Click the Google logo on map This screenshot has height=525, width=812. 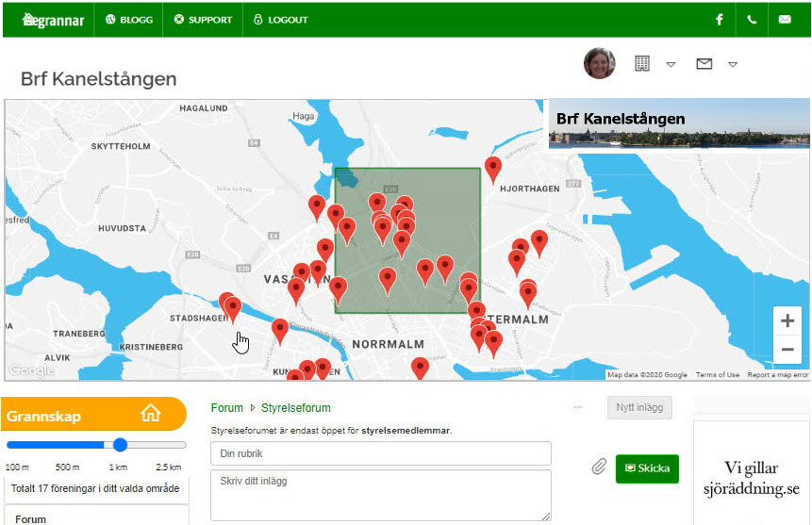(31, 370)
